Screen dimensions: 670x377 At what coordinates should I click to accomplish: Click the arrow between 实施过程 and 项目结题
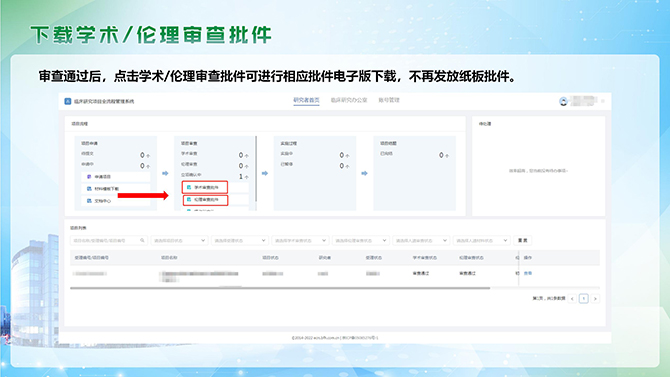point(364,173)
